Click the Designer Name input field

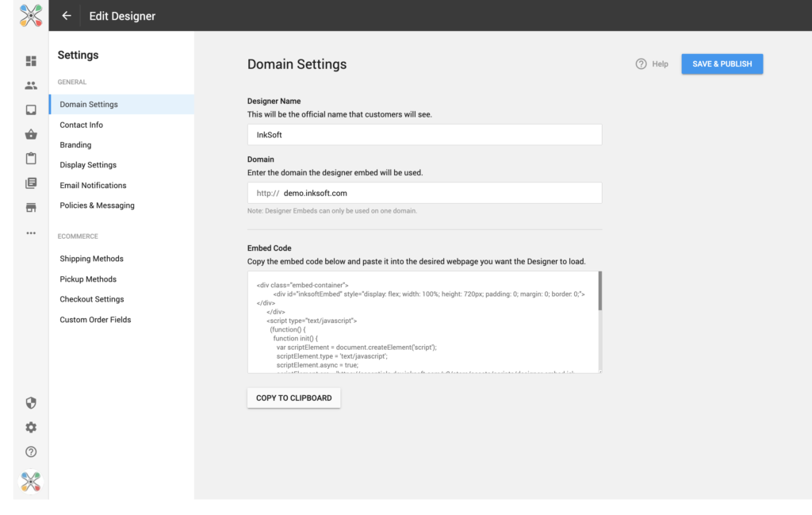(425, 135)
